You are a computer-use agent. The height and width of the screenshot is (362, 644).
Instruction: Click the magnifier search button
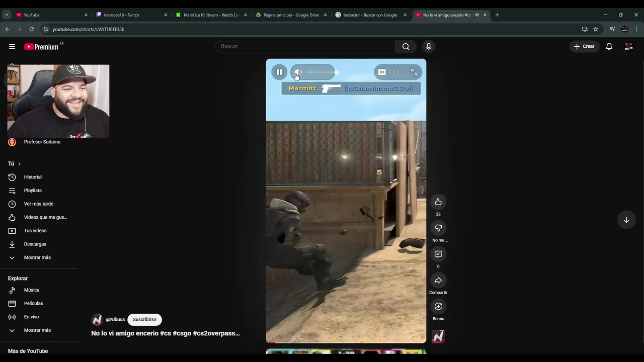click(406, 46)
